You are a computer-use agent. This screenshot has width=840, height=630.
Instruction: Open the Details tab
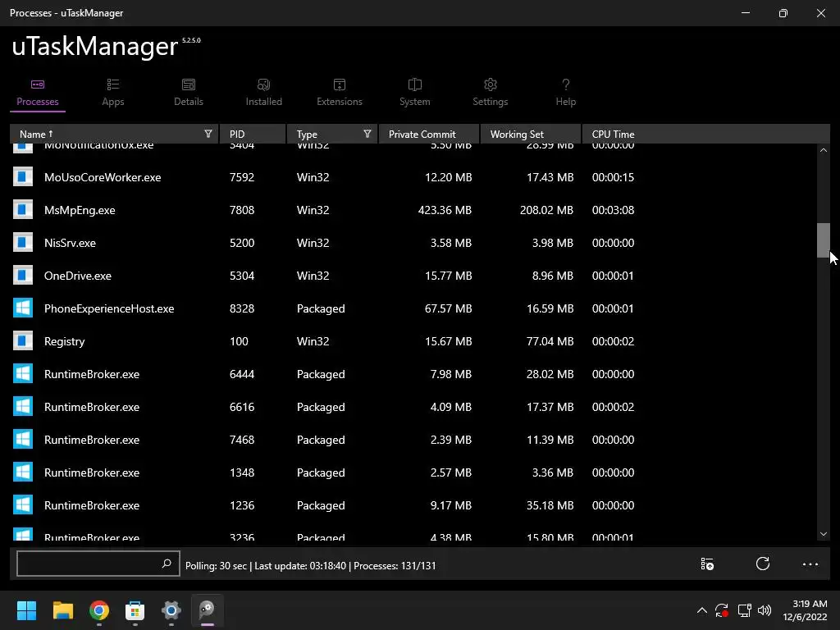tap(189, 93)
